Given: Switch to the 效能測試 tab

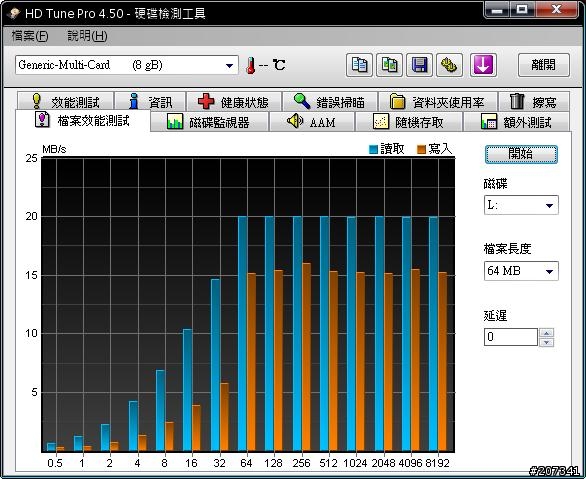Looking at the screenshot, I should [65, 101].
